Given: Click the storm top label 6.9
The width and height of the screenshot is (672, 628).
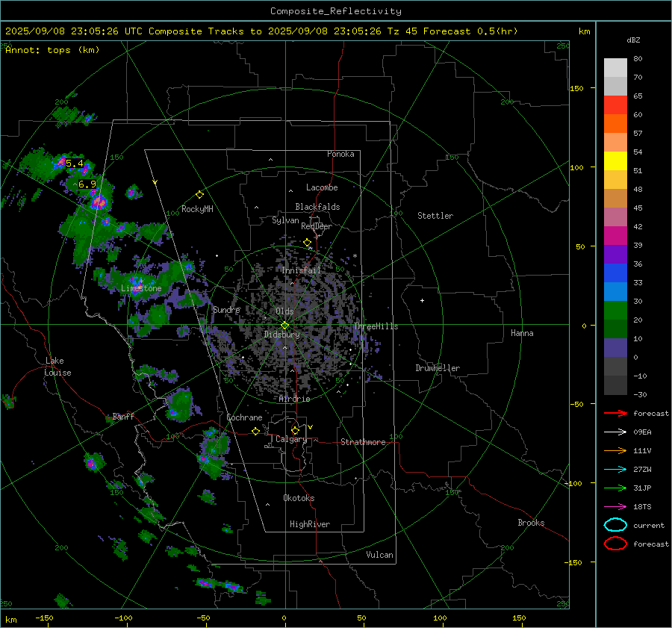Looking at the screenshot, I should click(87, 184).
